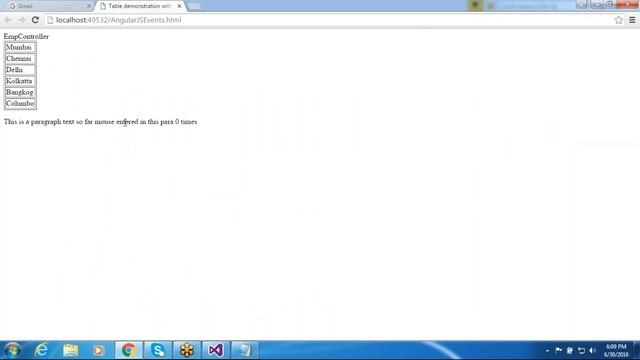The width and height of the screenshot is (640, 360).
Task: Show hidden system tray icons
Action: pyautogui.click(x=547, y=351)
